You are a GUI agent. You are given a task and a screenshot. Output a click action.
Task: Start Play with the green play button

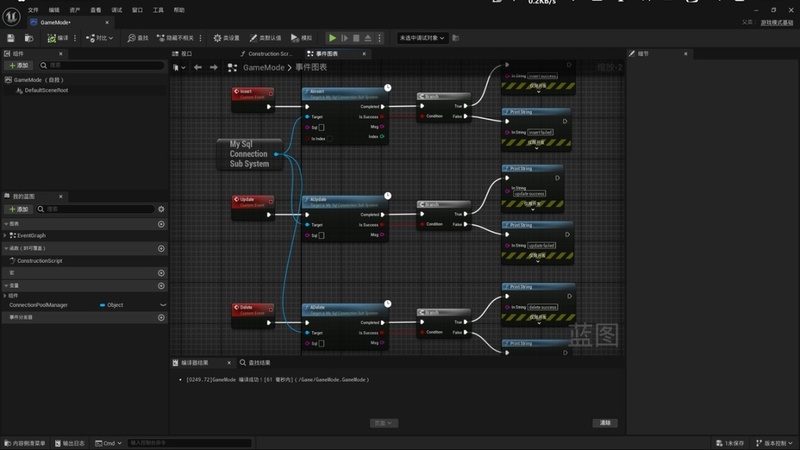pos(332,38)
